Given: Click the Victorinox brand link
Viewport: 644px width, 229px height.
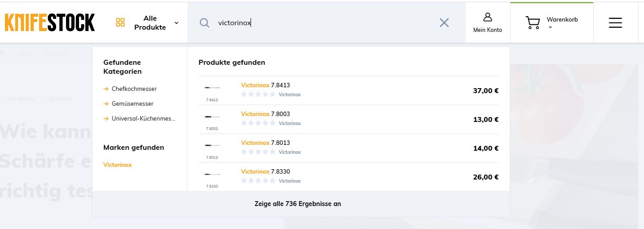Looking at the screenshot, I should [x=118, y=165].
